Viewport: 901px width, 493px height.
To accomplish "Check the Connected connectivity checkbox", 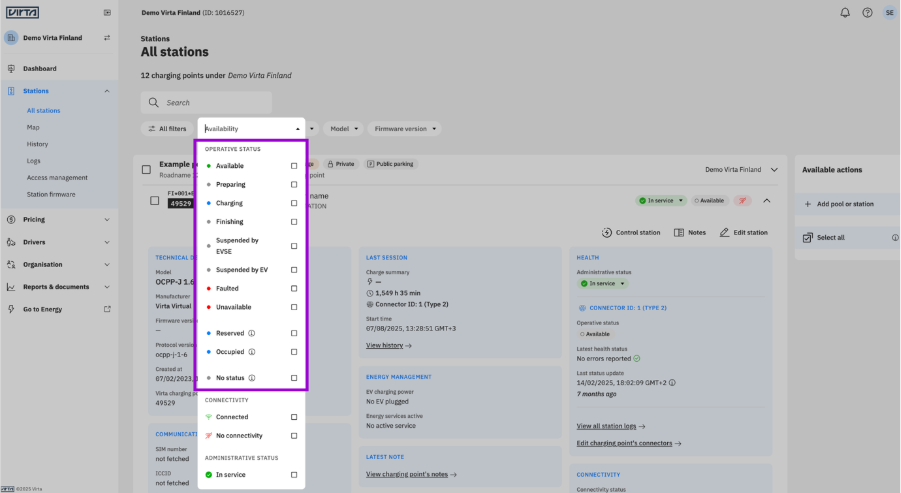I will click(294, 417).
